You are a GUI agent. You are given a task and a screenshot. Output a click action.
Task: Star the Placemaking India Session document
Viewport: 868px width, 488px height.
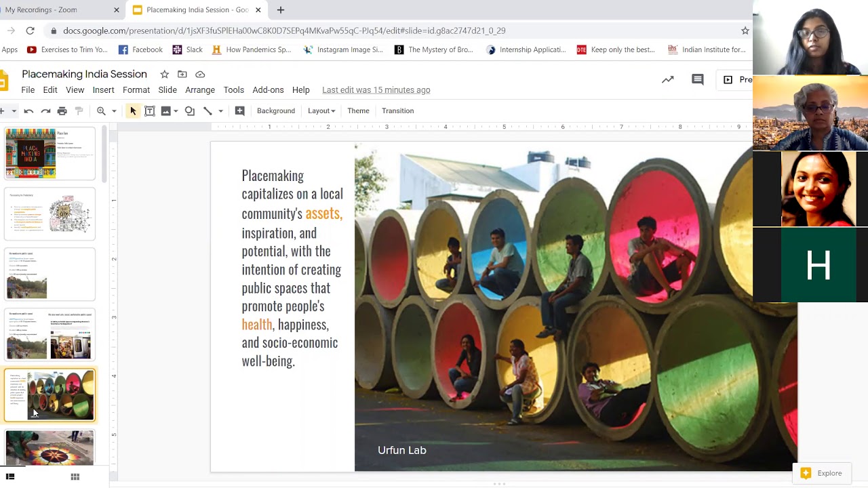(x=164, y=74)
